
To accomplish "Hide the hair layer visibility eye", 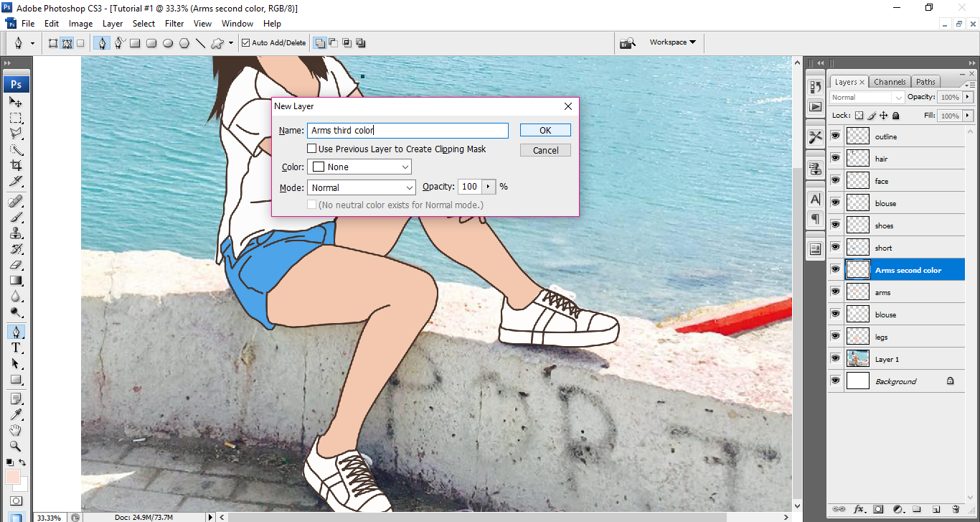I will [835, 158].
